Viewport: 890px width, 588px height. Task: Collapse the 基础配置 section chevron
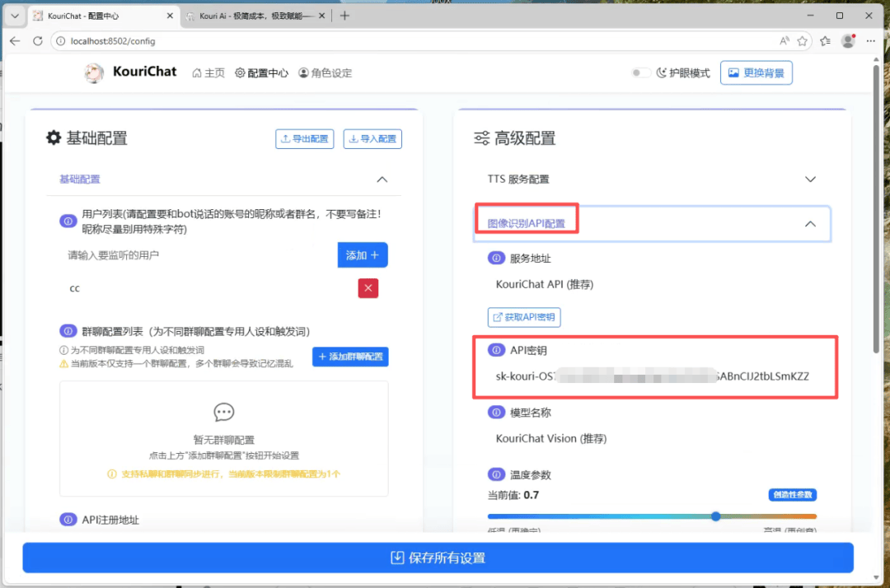(382, 180)
